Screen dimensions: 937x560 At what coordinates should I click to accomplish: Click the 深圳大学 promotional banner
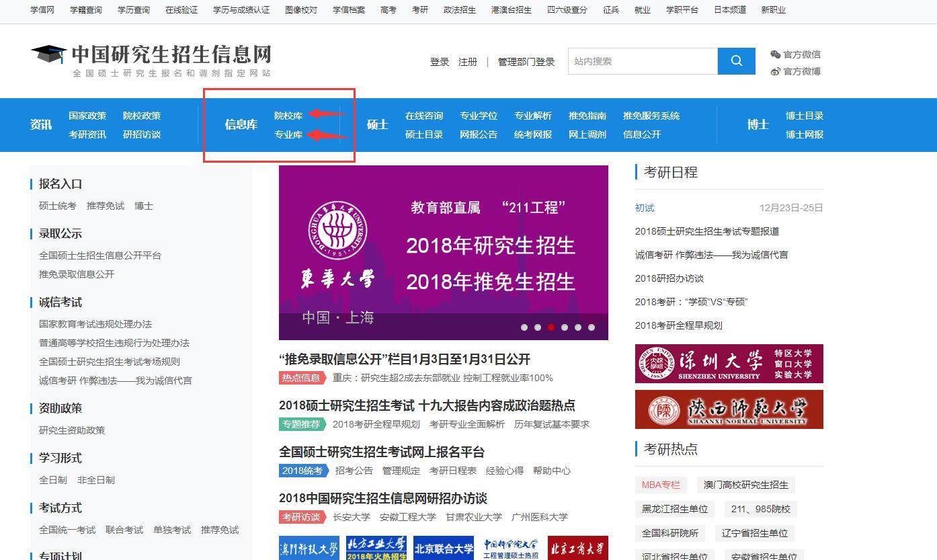729,363
